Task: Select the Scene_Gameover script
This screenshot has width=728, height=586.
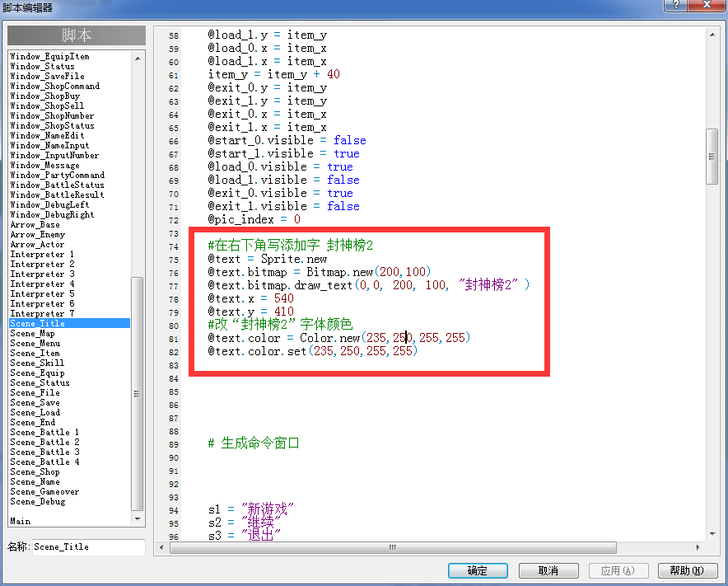Action: tap(70, 492)
